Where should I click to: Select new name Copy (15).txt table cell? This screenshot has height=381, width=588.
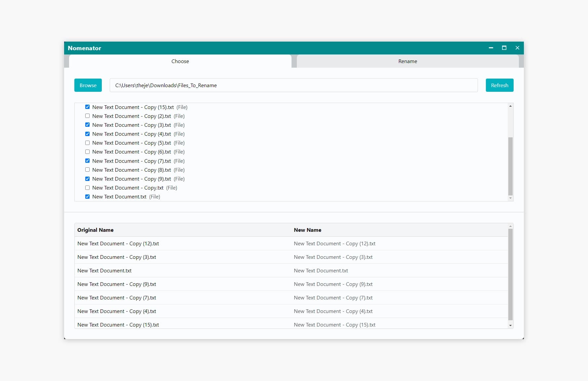(x=399, y=323)
